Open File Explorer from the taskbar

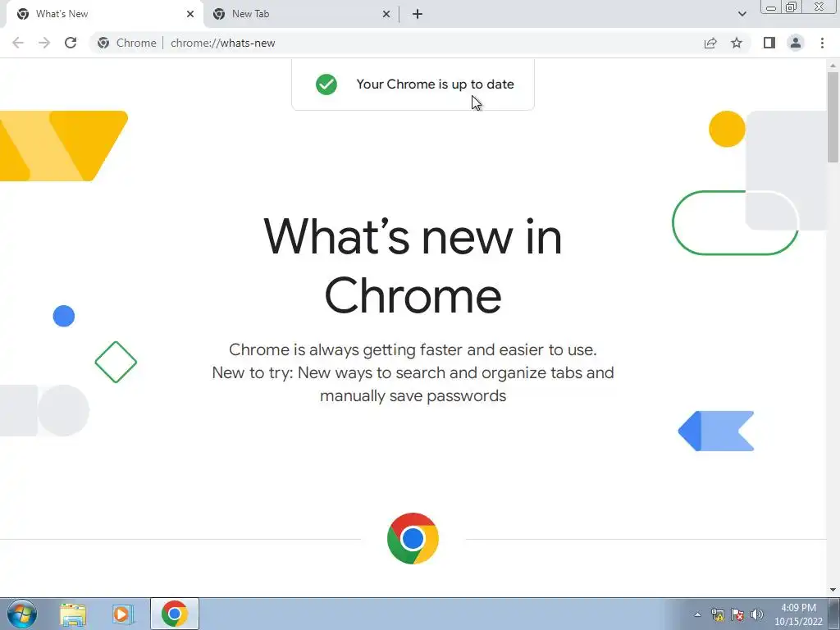point(73,614)
